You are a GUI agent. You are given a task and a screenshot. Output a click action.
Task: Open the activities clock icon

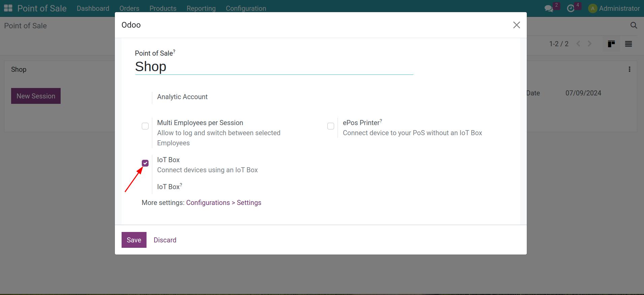click(571, 8)
